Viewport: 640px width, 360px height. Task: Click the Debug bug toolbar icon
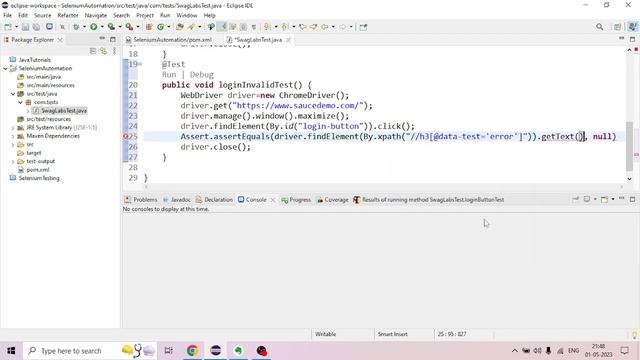coord(76,27)
